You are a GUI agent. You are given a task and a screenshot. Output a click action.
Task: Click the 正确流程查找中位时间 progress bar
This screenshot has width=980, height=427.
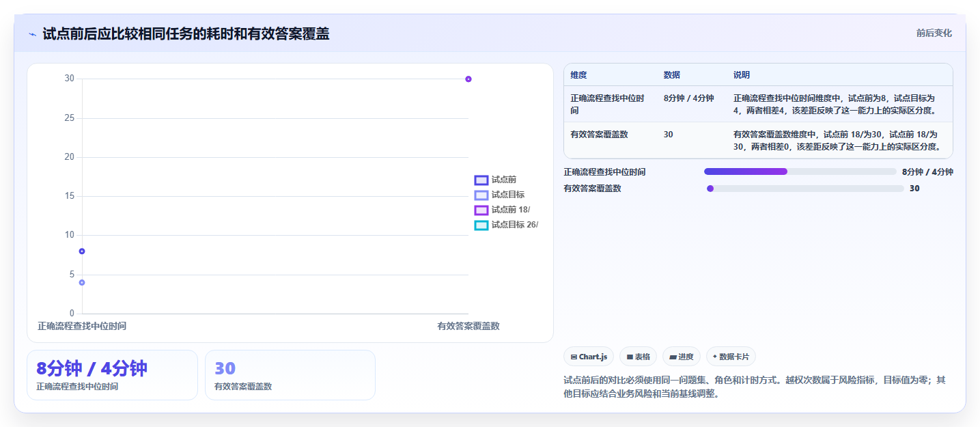click(800, 171)
